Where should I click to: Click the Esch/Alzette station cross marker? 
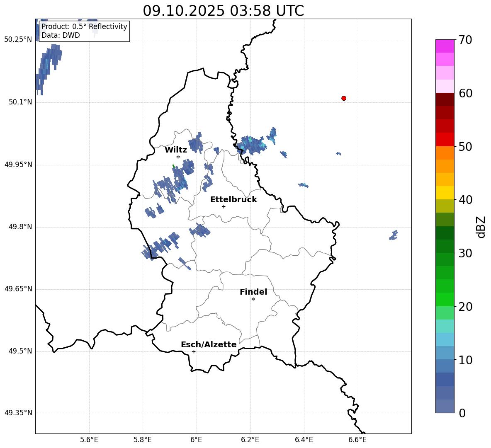[x=194, y=351]
